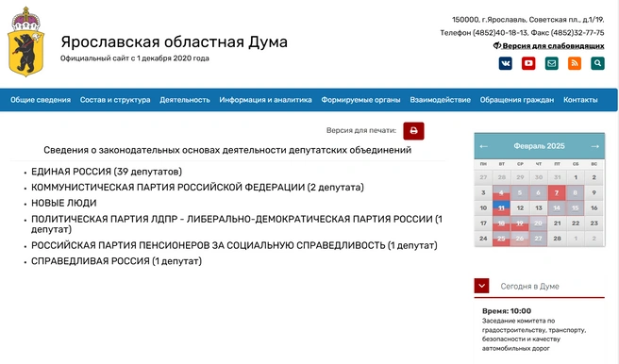The width and height of the screenshot is (619, 364).
Task: Select February 26 in calendar
Action: tap(520, 239)
